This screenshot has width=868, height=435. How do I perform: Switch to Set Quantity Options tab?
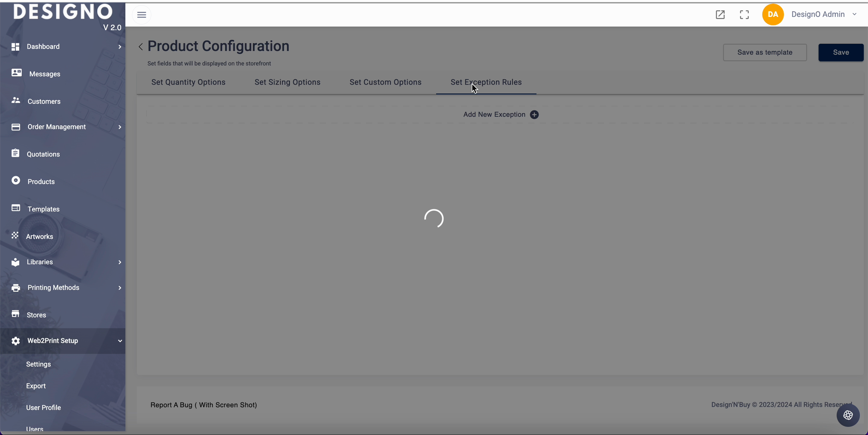click(x=188, y=82)
